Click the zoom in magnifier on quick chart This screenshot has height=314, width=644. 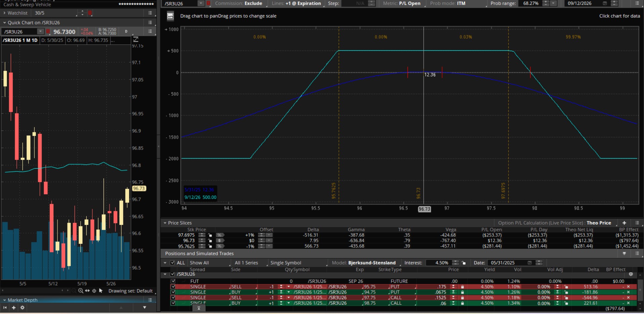[x=81, y=291]
